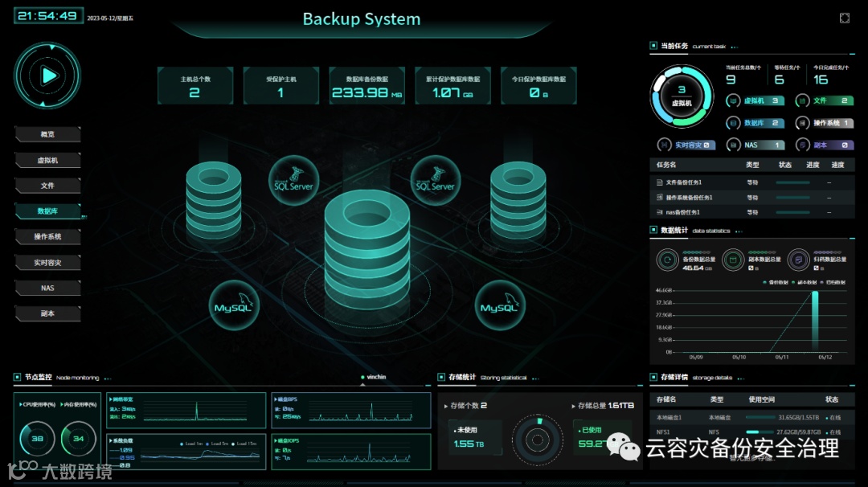Expand the 磁盘BPS chart panel
Image resolution: width=868 pixels, height=487 pixels.
click(x=351, y=411)
